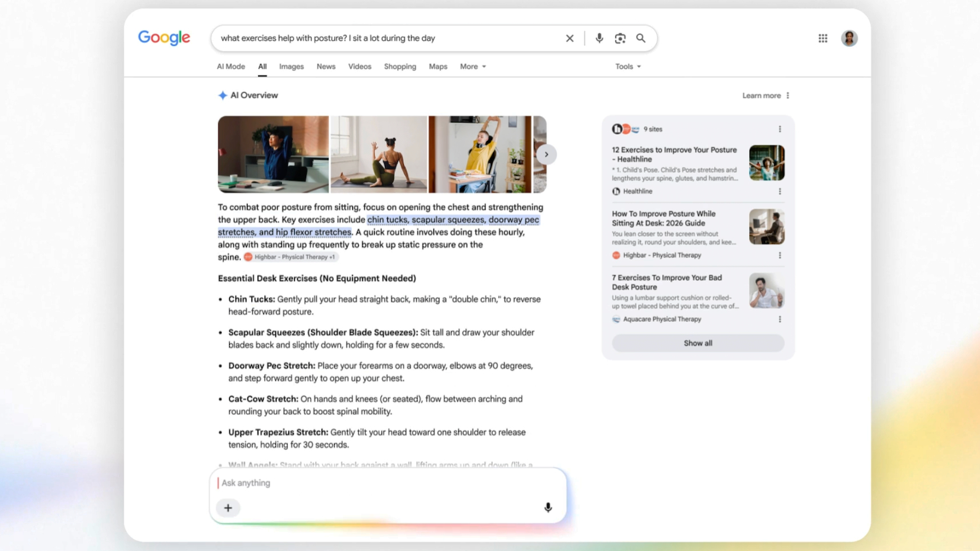Open AI Overview three-dot options menu

click(788, 95)
